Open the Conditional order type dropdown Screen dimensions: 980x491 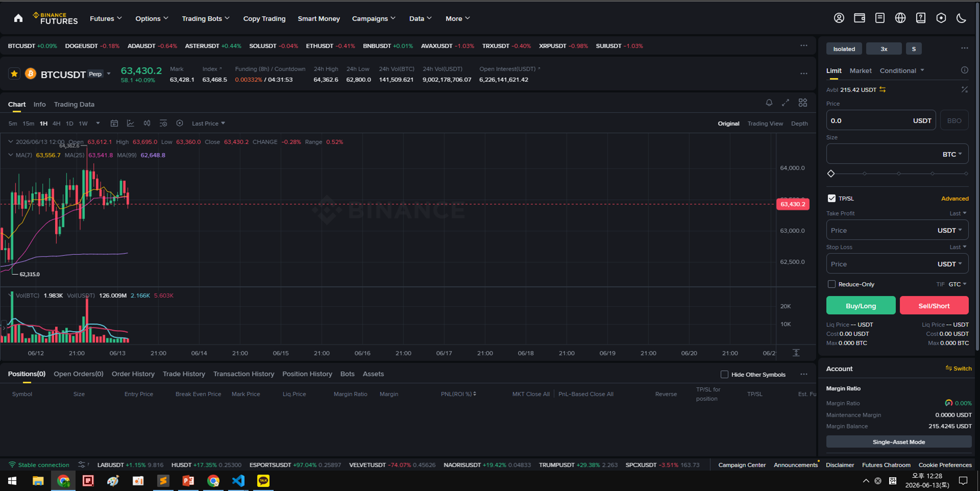902,70
